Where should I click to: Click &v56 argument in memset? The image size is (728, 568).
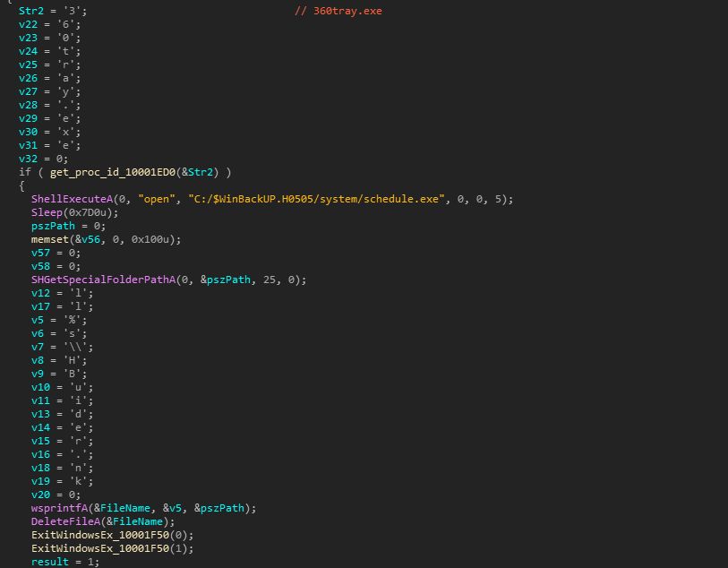click(88, 239)
